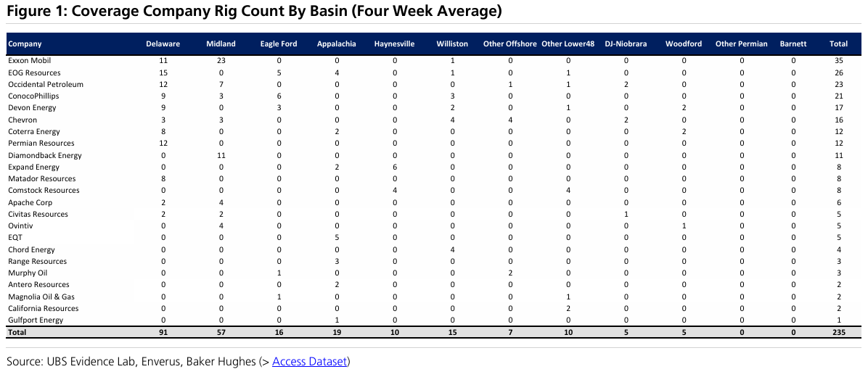
Task: Click the Appalachia column header
Action: pyautogui.click(x=336, y=44)
